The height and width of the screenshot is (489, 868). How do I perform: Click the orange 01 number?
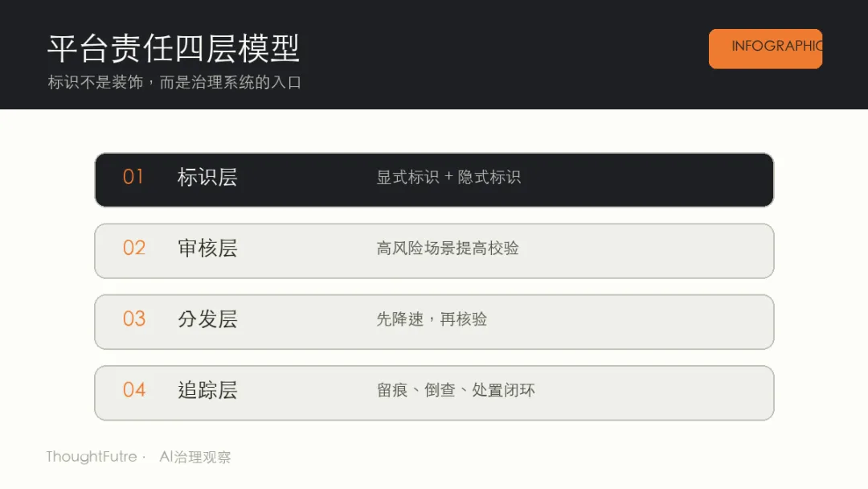(x=133, y=177)
